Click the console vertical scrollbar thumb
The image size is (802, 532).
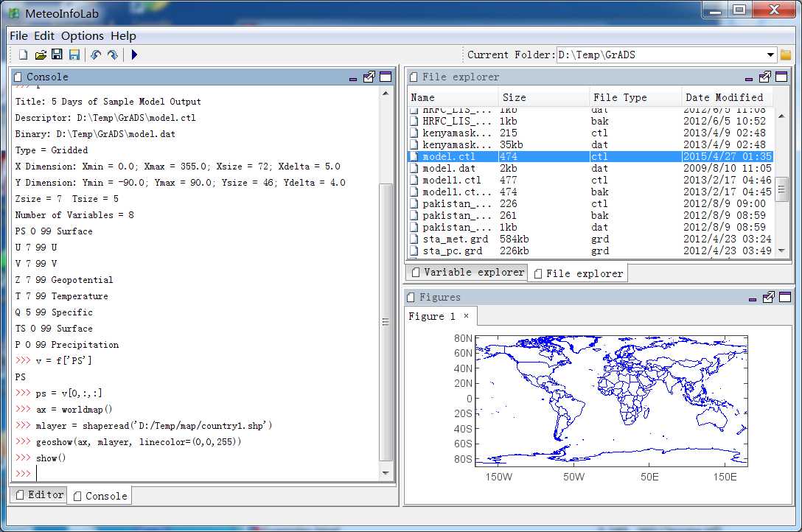click(385, 323)
